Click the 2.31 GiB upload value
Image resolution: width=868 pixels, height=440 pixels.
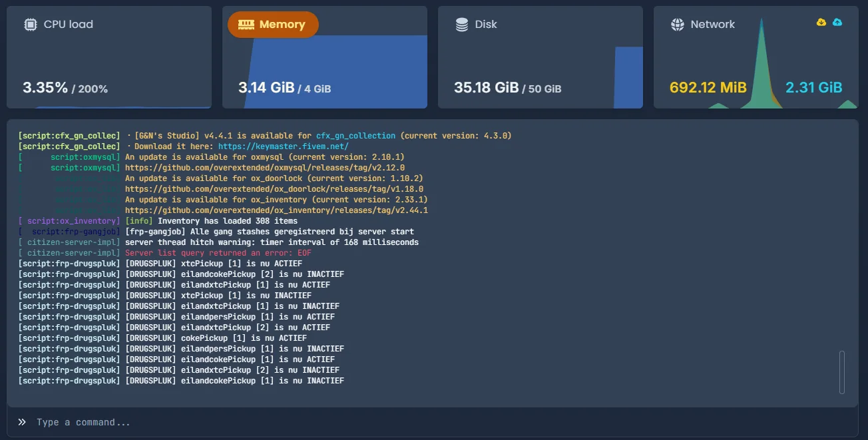(814, 87)
